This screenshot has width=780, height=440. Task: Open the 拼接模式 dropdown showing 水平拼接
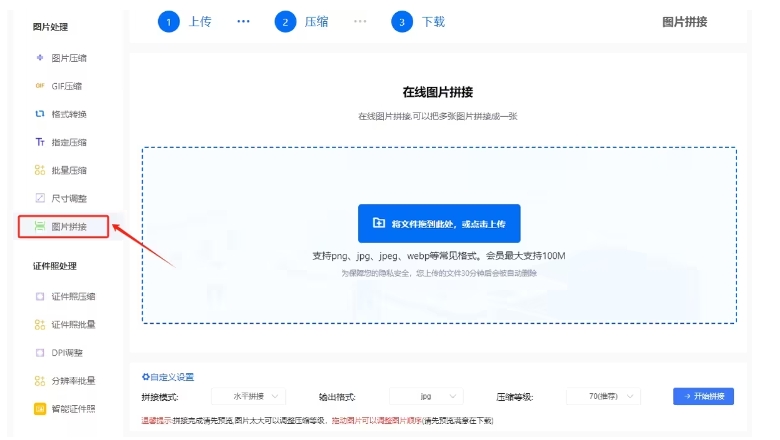click(249, 396)
